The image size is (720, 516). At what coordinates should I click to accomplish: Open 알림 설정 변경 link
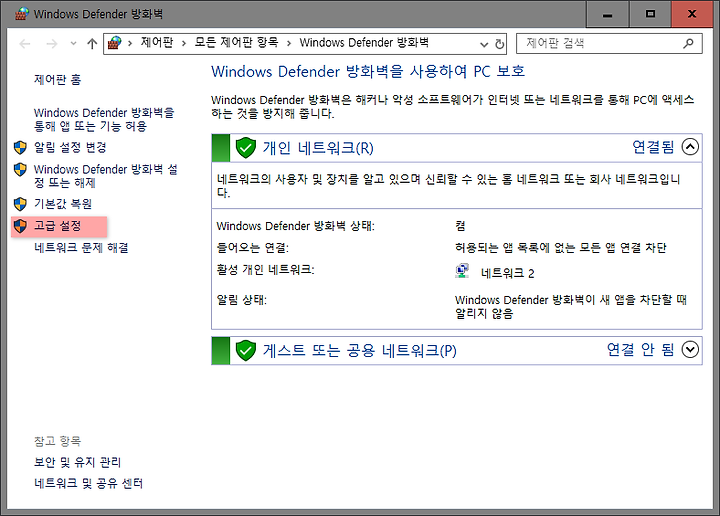pyautogui.click(x=70, y=147)
